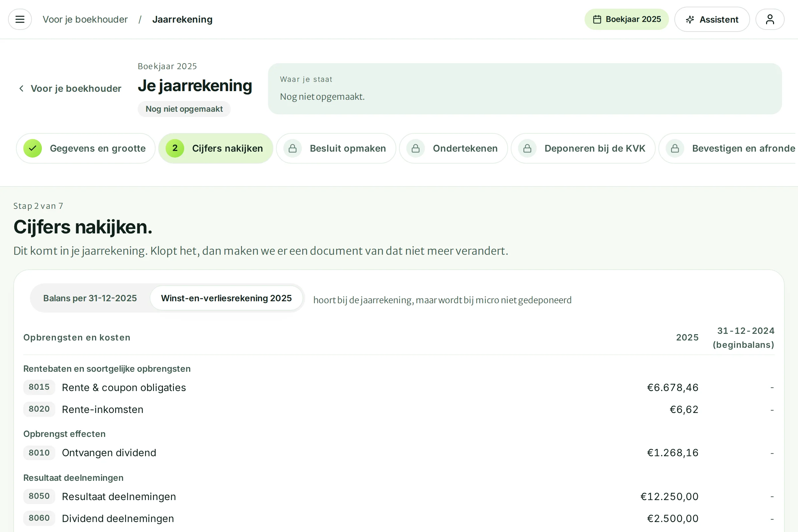The height and width of the screenshot is (532, 798).
Task: Click the Jaarrekening breadcrumb
Action: tap(183, 19)
